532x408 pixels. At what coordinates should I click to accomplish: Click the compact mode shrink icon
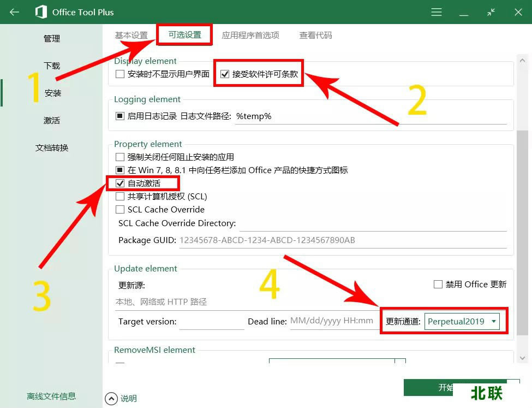(x=491, y=12)
